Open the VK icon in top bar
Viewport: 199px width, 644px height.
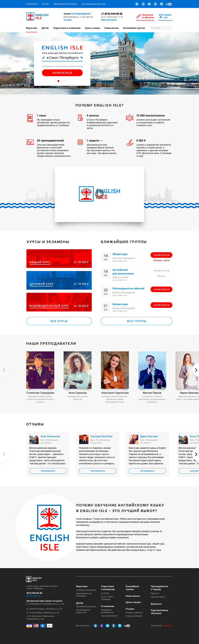(137, 4)
